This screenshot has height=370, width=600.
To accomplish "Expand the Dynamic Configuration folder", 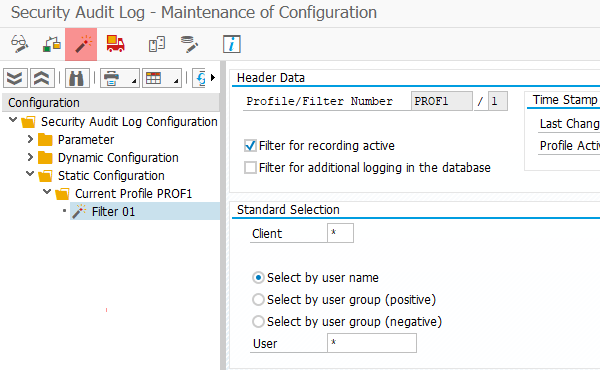I will point(30,157).
